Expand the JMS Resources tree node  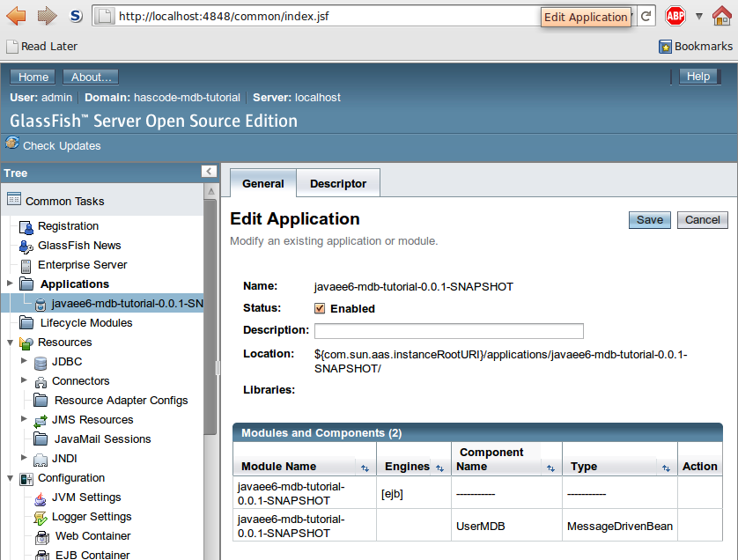click(24, 419)
